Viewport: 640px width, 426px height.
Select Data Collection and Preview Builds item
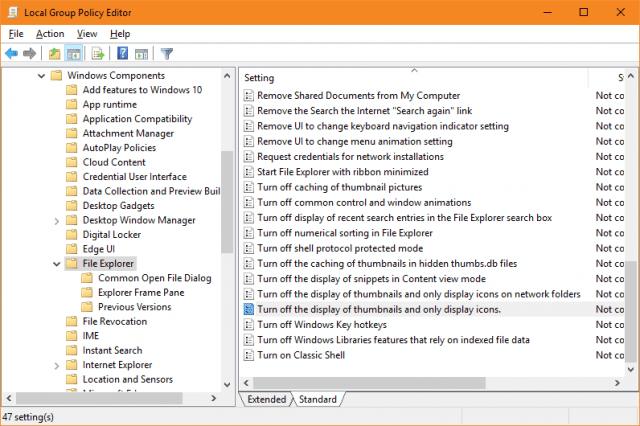(x=151, y=191)
